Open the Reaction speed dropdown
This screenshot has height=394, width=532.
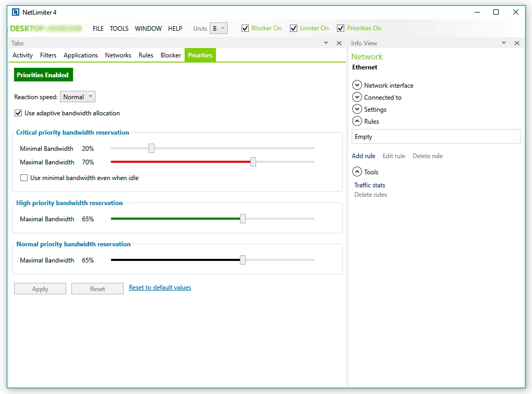click(78, 97)
